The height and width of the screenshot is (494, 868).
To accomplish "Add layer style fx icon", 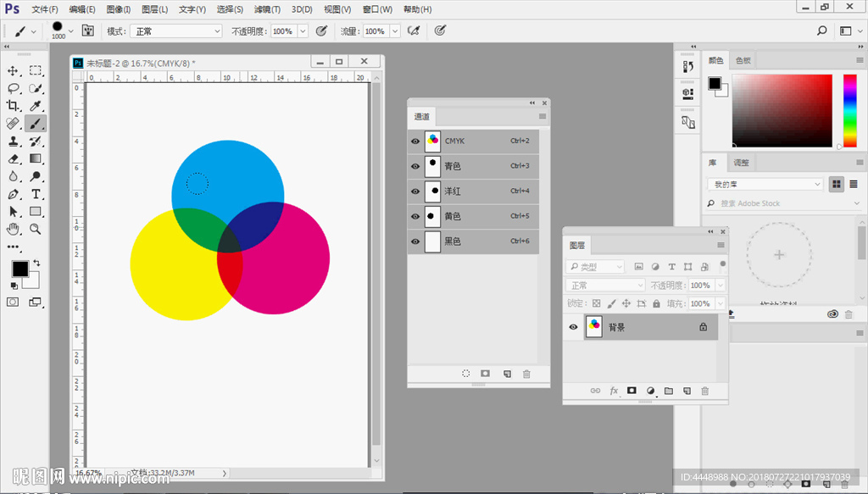I will [614, 391].
